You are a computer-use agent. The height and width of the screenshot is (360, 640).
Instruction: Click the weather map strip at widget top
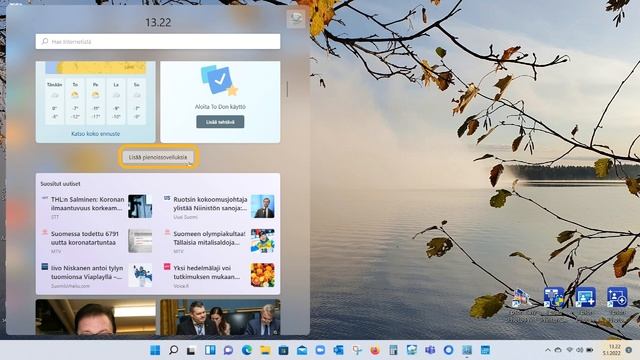pyautogui.click(x=96, y=67)
